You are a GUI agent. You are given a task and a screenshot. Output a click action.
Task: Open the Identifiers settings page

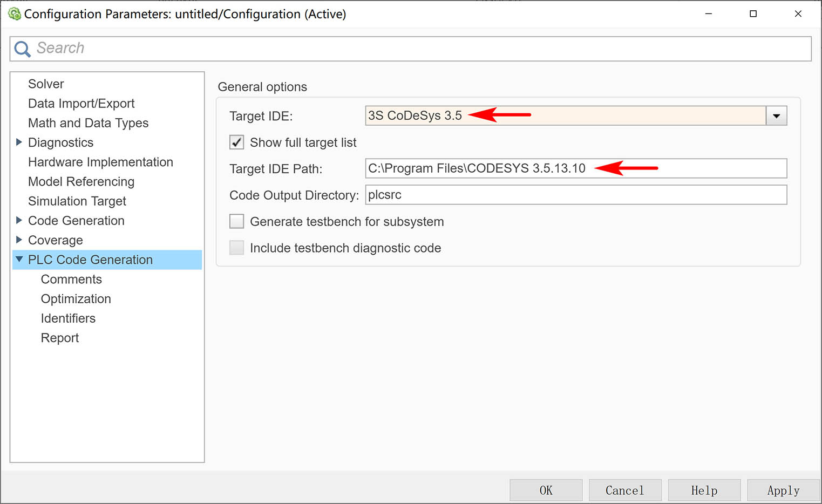pos(68,318)
